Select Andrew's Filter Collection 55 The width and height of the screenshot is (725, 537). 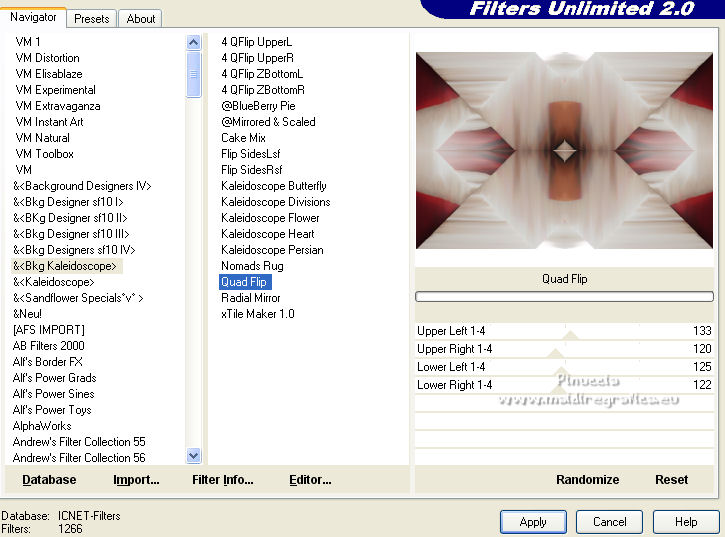point(79,442)
